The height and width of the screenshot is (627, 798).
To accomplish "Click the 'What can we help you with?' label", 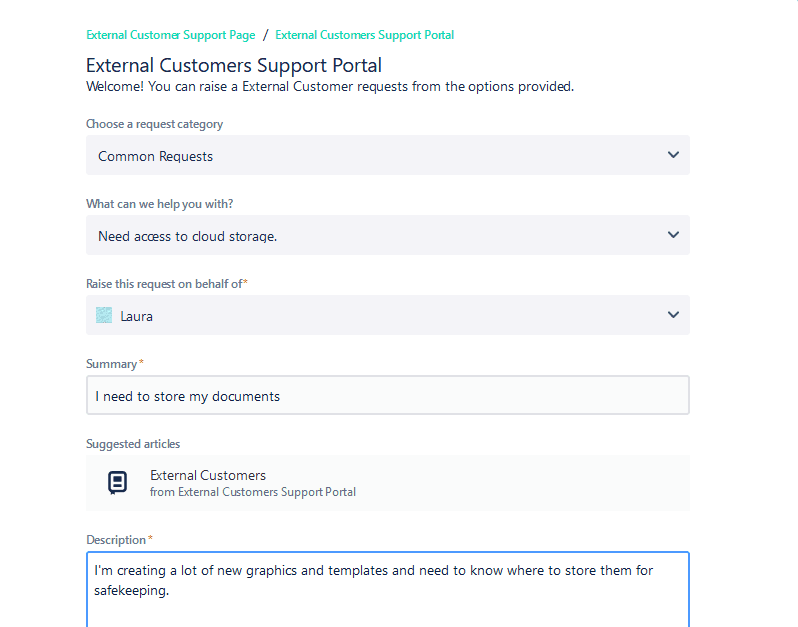I will [x=159, y=204].
